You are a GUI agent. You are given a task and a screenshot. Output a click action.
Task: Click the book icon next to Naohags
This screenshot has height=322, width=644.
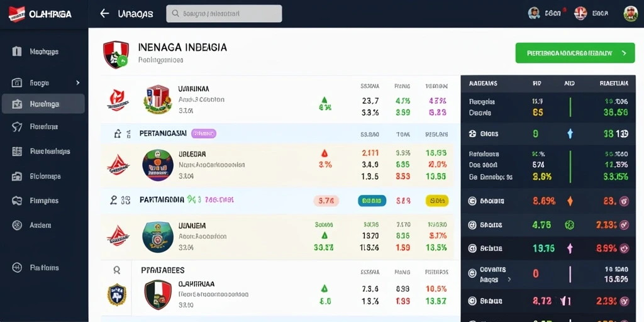pyautogui.click(x=17, y=52)
